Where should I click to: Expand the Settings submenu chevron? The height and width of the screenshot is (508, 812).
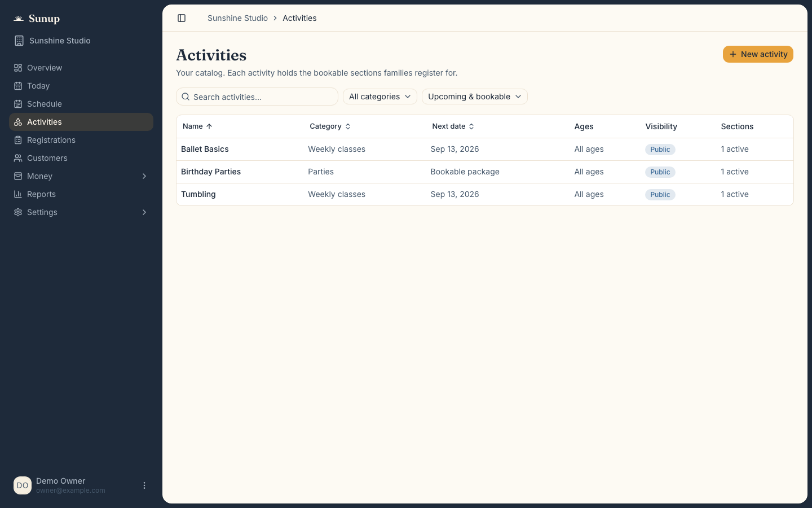(144, 212)
